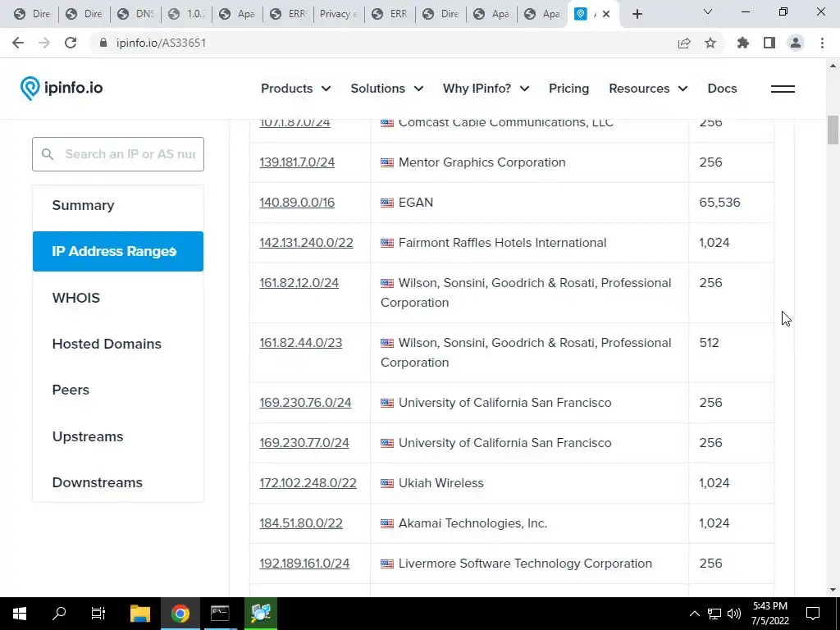The width and height of the screenshot is (840, 630).
Task: Open the 184.51.80.0/22 range link
Action: 301,523
